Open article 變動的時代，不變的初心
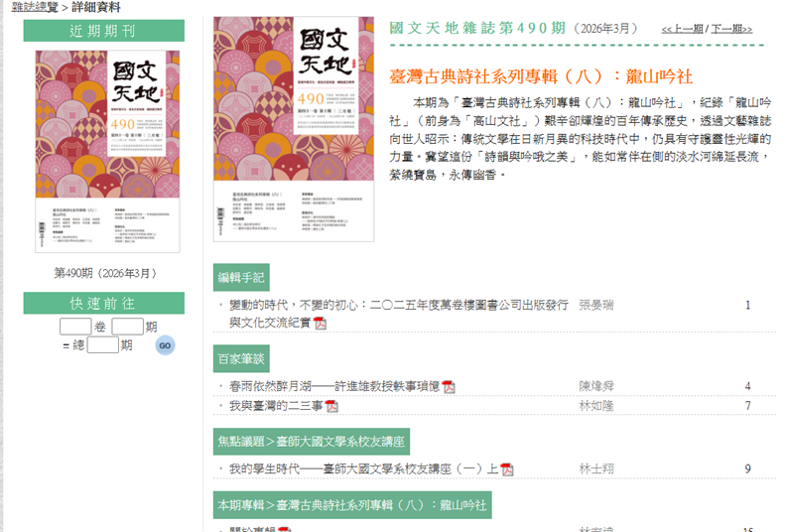This screenshot has height=532, width=785. (x=397, y=305)
